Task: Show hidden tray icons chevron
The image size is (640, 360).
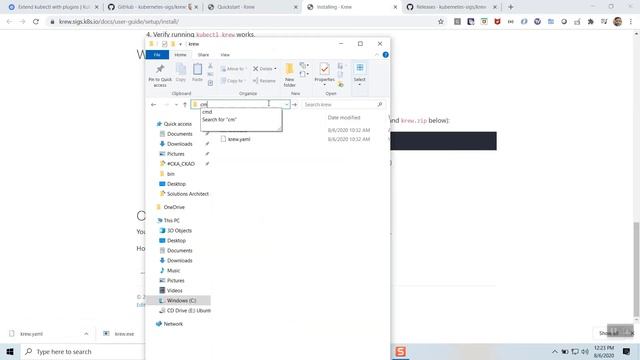Action: pyautogui.click(x=554, y=351)
